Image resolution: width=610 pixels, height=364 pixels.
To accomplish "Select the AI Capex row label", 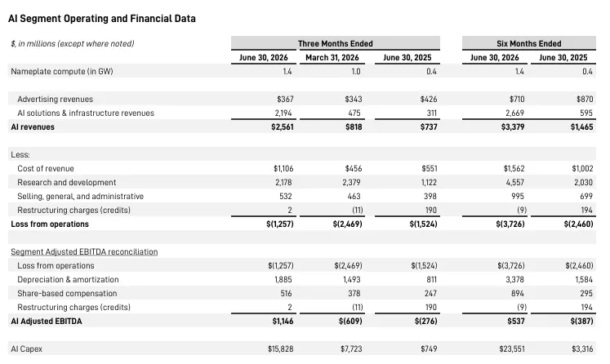I will click(x=26, y=348).
